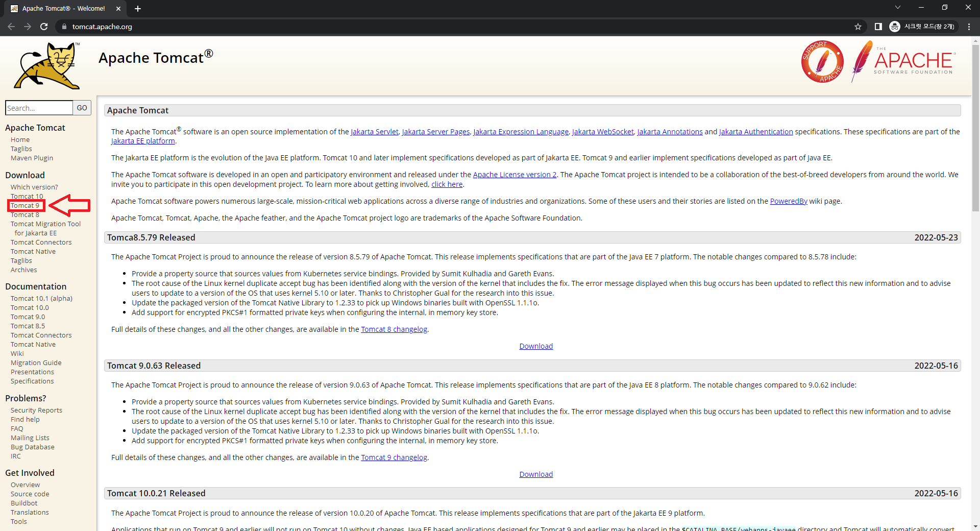Open the PoweredBy wiki link

[x=789, y=201]
